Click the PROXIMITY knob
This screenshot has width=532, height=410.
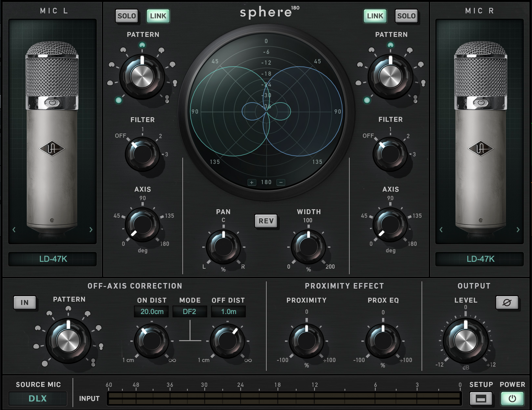pyautogui.click(x=307, y=341)
